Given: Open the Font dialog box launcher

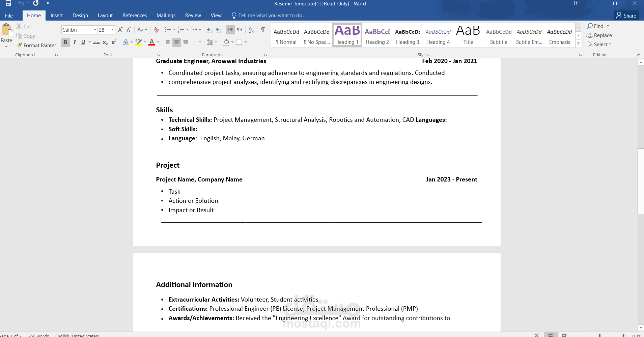Looking at the screenshot, I should point(159,55).
